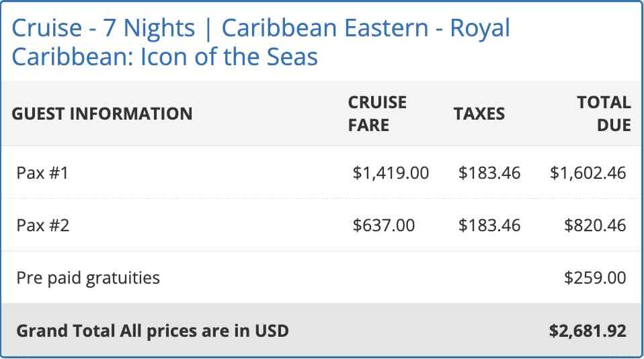Click Pax #1 total due $1,602.46

(x=588, y=173)
